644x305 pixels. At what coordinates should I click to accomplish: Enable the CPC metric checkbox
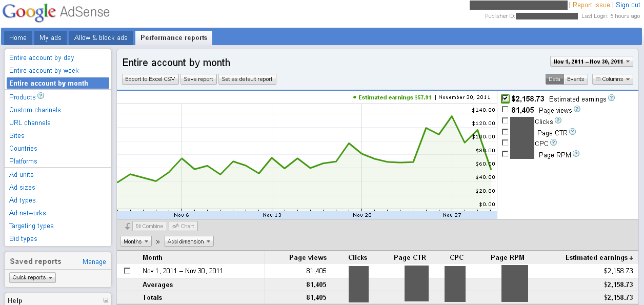pos(506,143)
